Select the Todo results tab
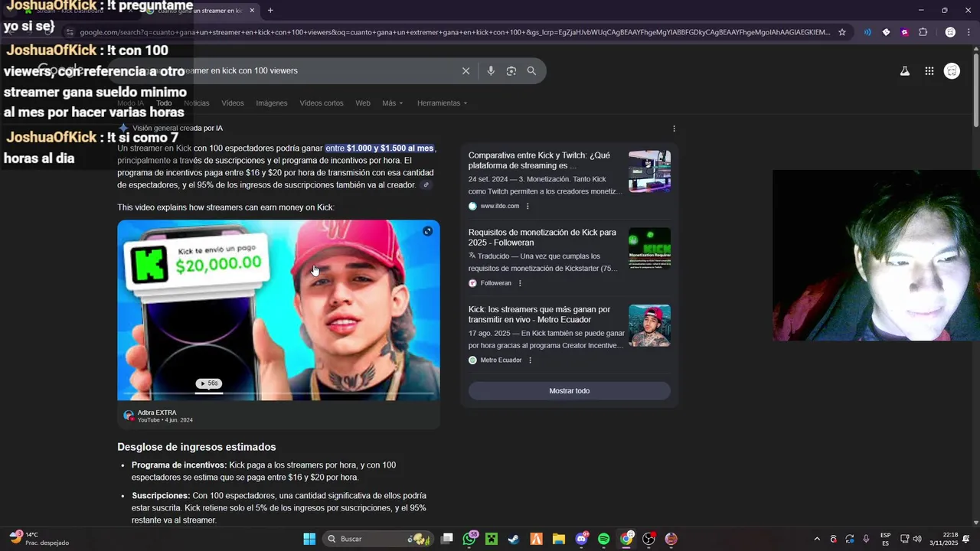 [164, 103]
